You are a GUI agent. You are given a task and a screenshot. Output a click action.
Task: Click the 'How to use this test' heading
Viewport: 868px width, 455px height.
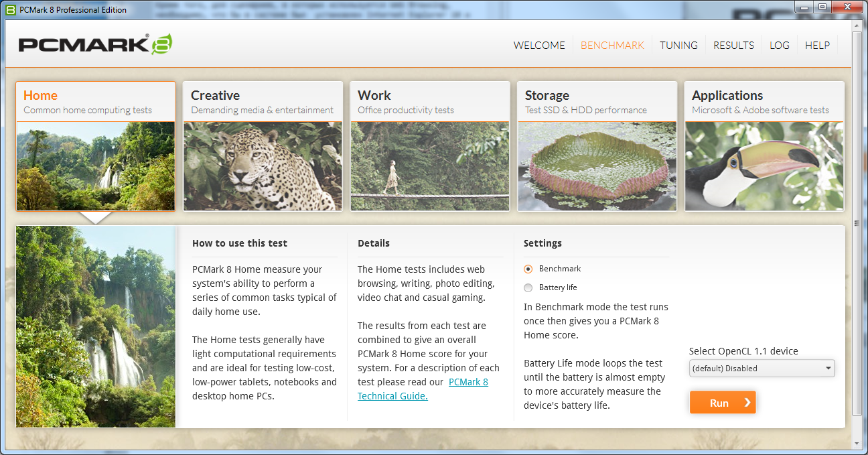click(x=240, y=243)
